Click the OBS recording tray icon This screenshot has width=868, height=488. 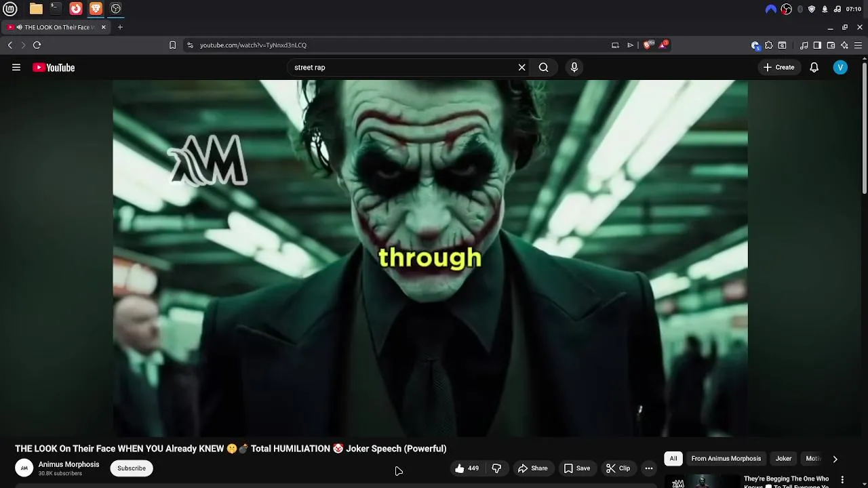[x=787, y=9]
